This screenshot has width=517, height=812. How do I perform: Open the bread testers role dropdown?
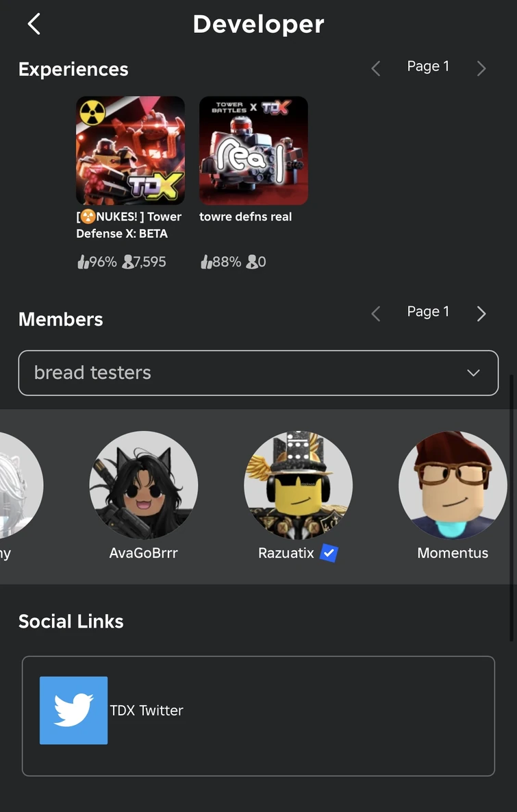click(x=258, y=373)
